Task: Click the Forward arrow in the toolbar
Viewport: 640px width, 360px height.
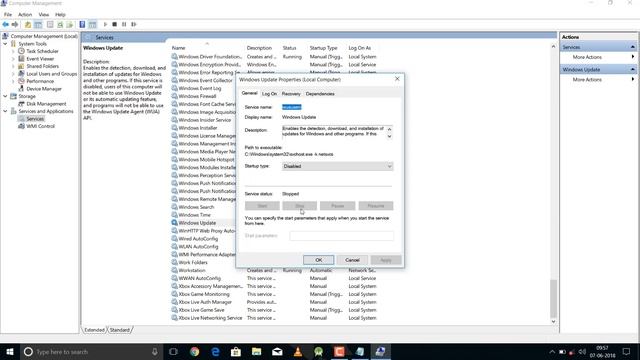Action: click(15, 24)
